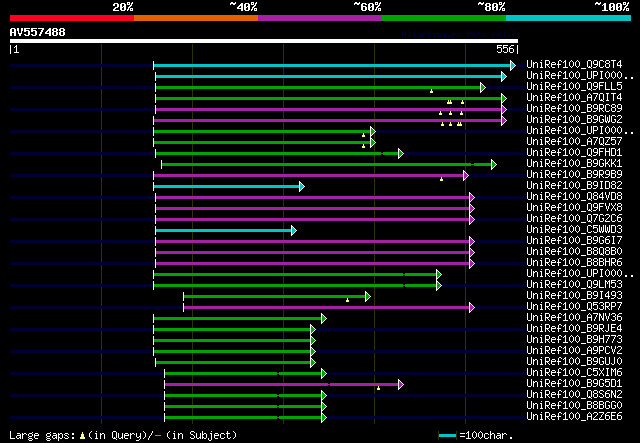Click the cyan arrowhead ending the B9ID82 alignment
Viewport: 640px width, 443px height.
tap(302, 187)
